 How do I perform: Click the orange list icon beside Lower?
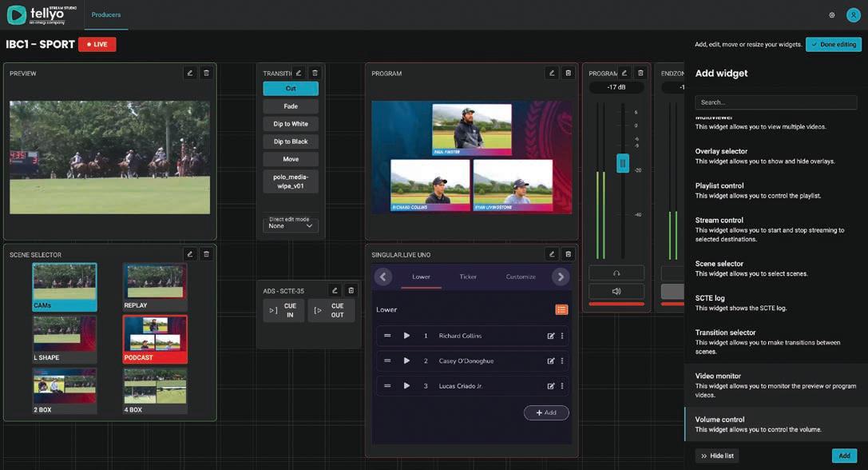tap(561, 310)
